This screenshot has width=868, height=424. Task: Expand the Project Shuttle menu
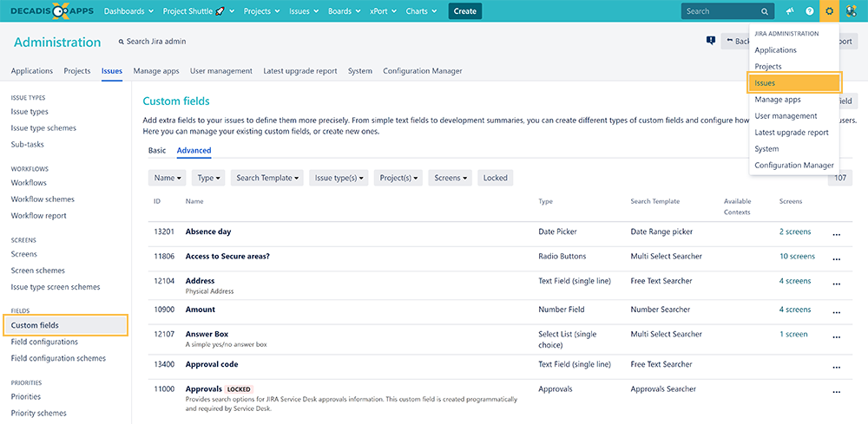coord(199,11)
